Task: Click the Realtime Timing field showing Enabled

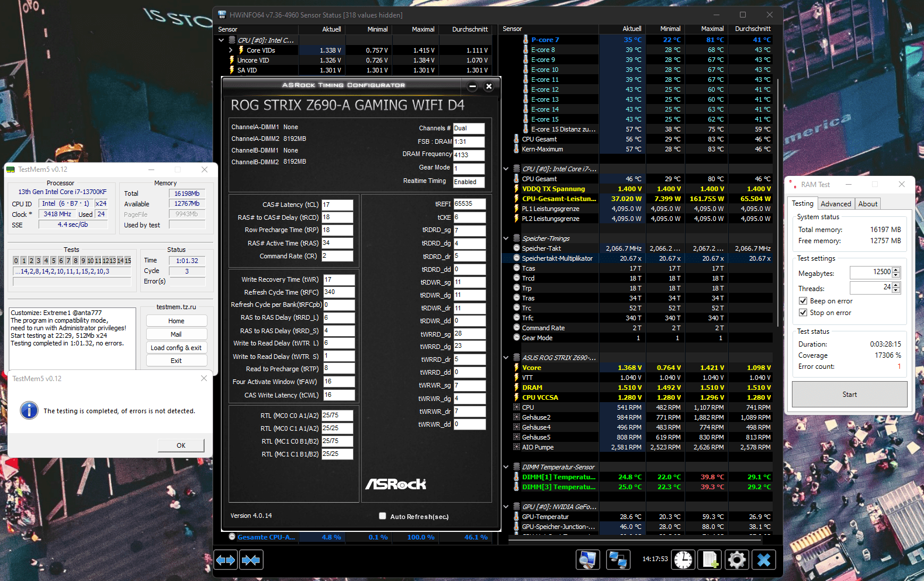Action: (469, 182)
